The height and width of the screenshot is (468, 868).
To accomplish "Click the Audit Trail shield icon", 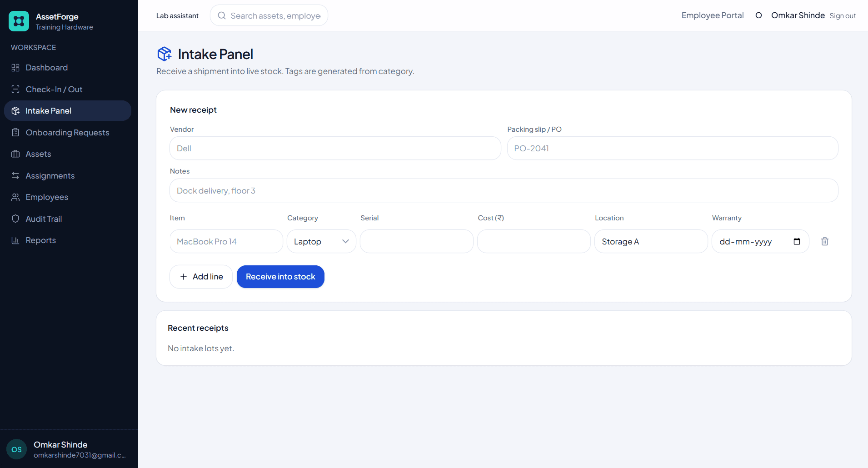I will pos(15,219).
